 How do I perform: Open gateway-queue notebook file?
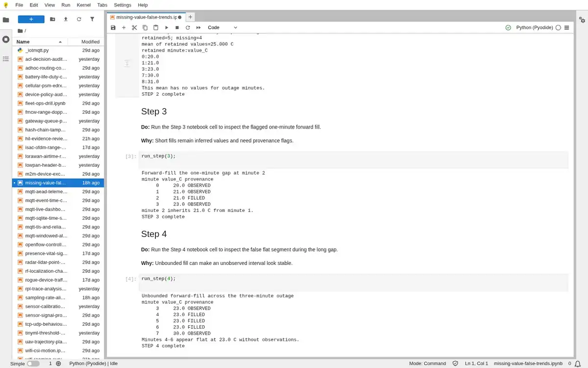point(58,121)
